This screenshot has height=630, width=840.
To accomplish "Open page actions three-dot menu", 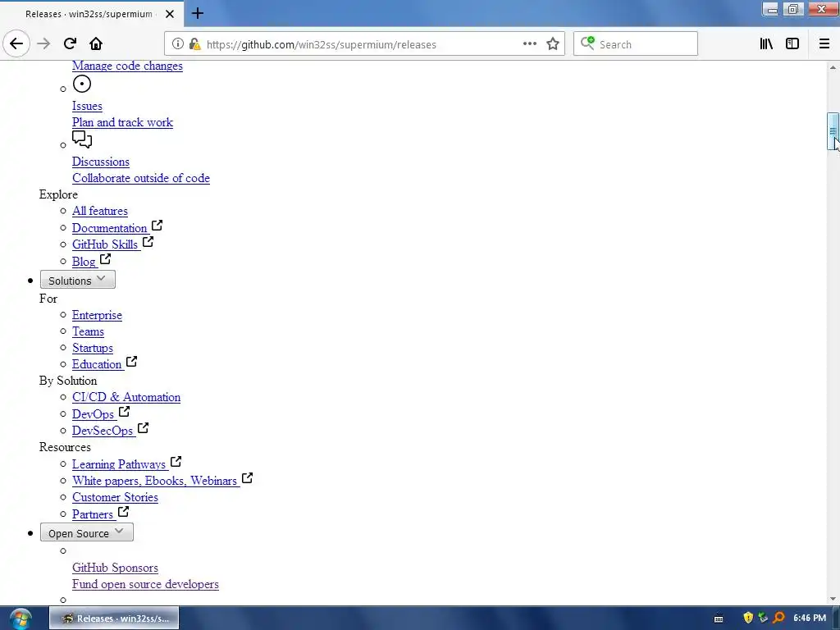I will coord(530,44).
